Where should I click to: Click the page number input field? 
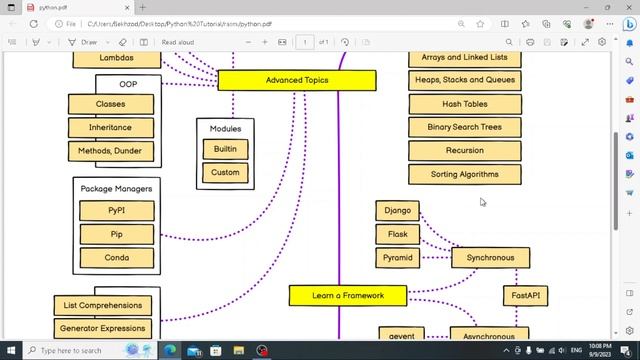[x=304, y=42]
